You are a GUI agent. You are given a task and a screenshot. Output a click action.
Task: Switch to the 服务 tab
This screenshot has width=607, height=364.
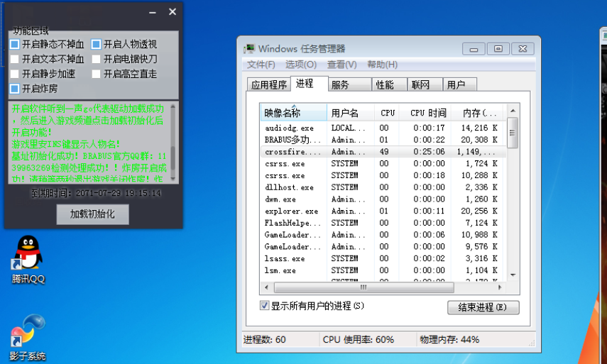coord(350,84)
